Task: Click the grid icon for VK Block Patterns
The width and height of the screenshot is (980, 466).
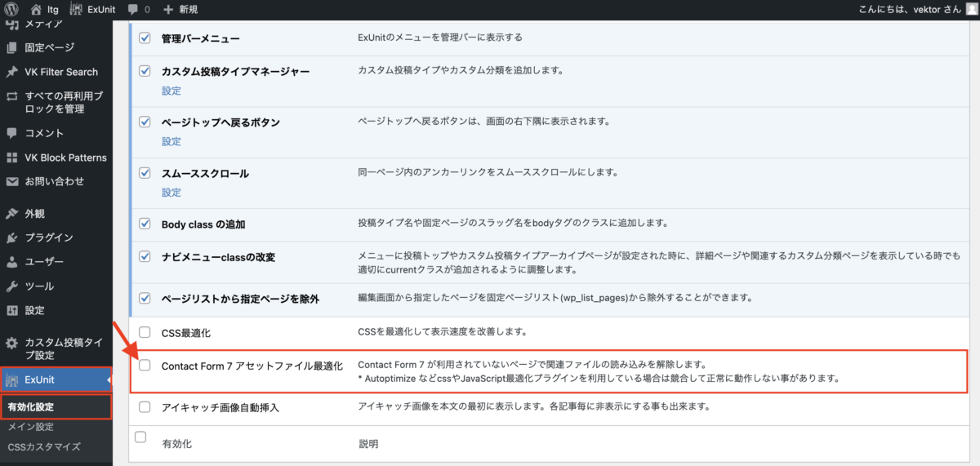Action: (x=12, y=158)
